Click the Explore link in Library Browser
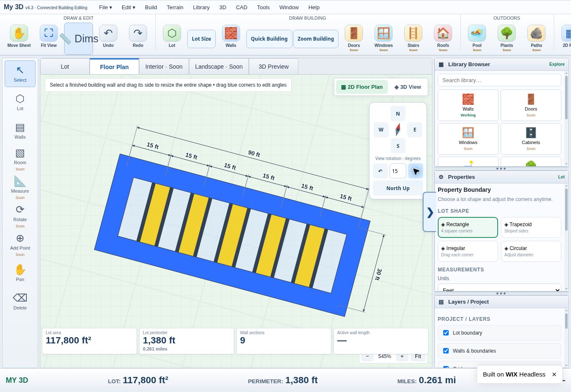This screenshot has width=571, height=392. 557,64
